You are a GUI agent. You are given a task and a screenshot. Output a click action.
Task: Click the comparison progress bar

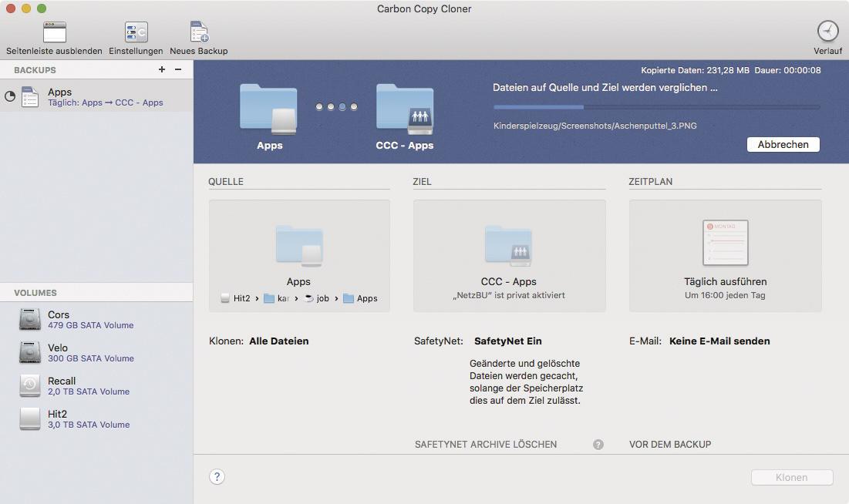[x=656, y=107]
